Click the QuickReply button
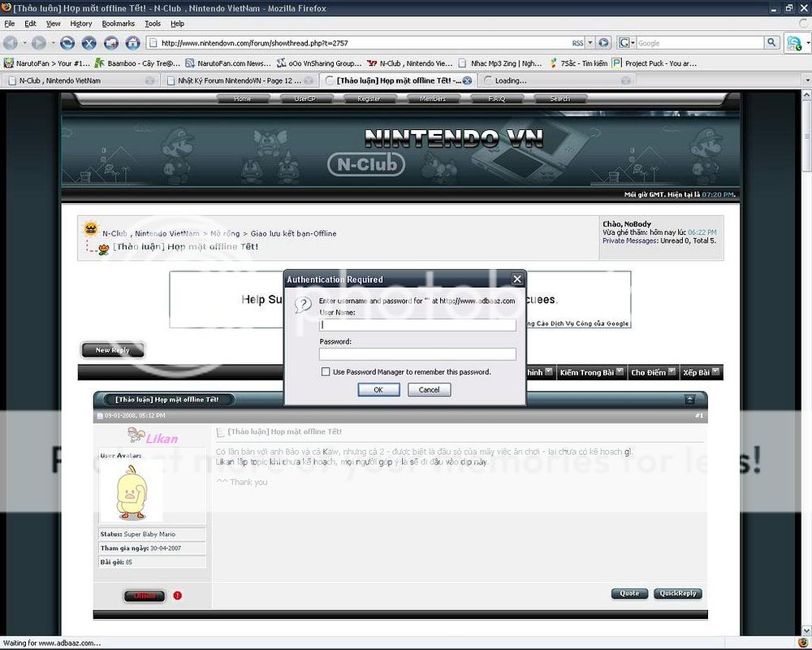The height and width of the screenshot is (650, 812). [678, 593]
